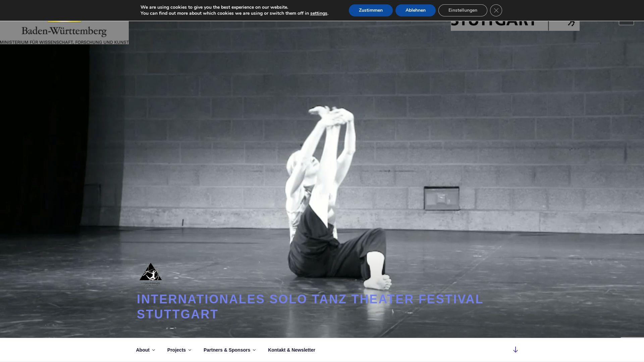Accept cookies with the Zustimmen button

coord(371,10)
